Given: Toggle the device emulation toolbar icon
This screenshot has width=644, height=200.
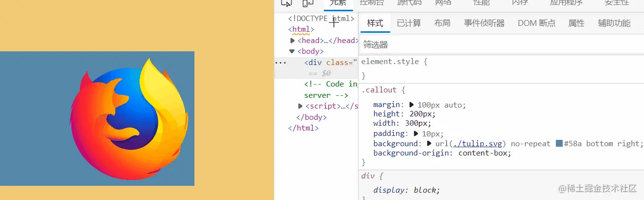Looking at the screenshot, I should [x=308, y=3].
